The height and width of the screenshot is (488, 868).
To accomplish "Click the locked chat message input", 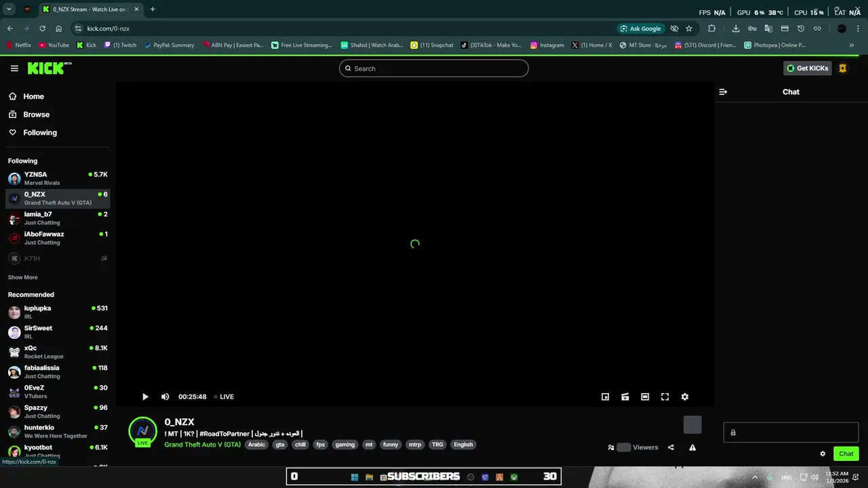I will [791, 432].
